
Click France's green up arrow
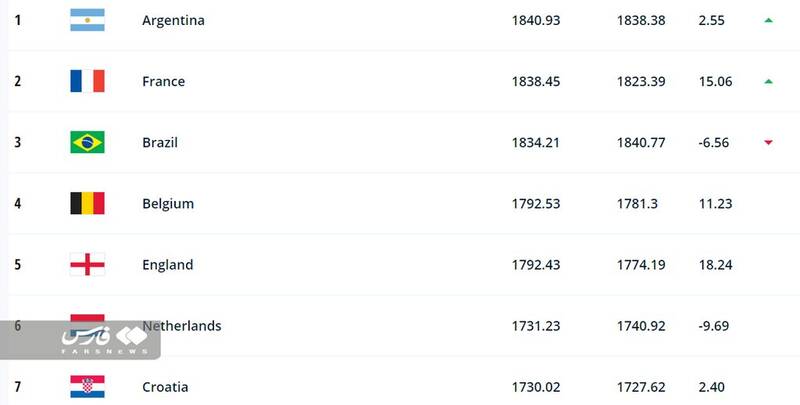tap(768, 81)
